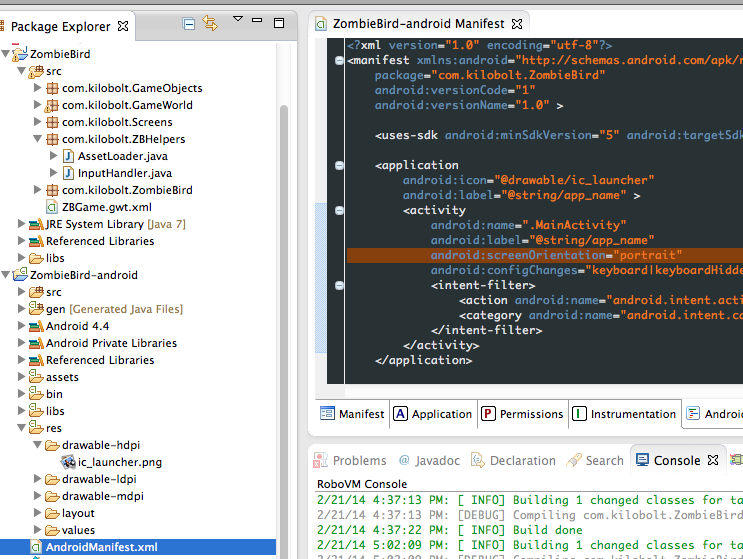Click the highlighted android:screenOrientation line

point(545,255)
